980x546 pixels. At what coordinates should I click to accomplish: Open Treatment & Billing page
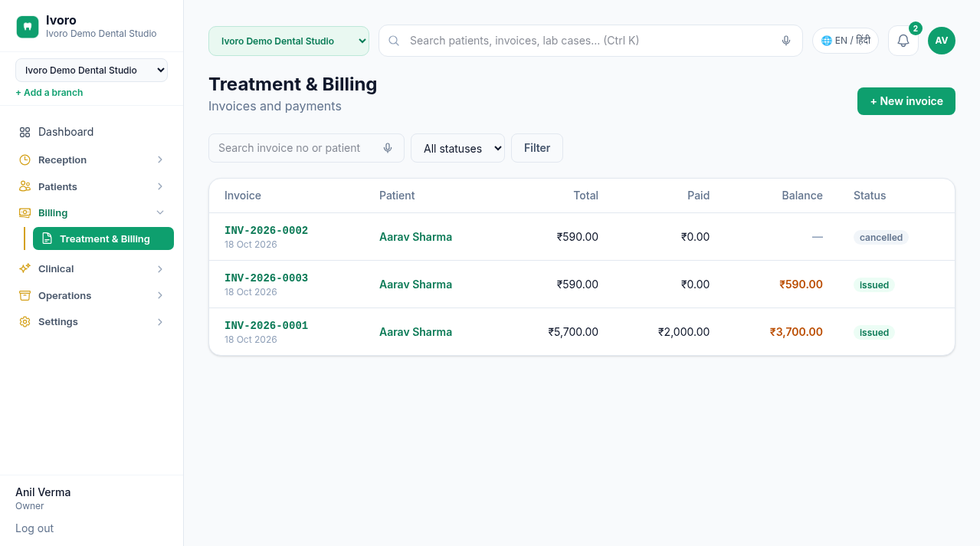coord(103,238)
